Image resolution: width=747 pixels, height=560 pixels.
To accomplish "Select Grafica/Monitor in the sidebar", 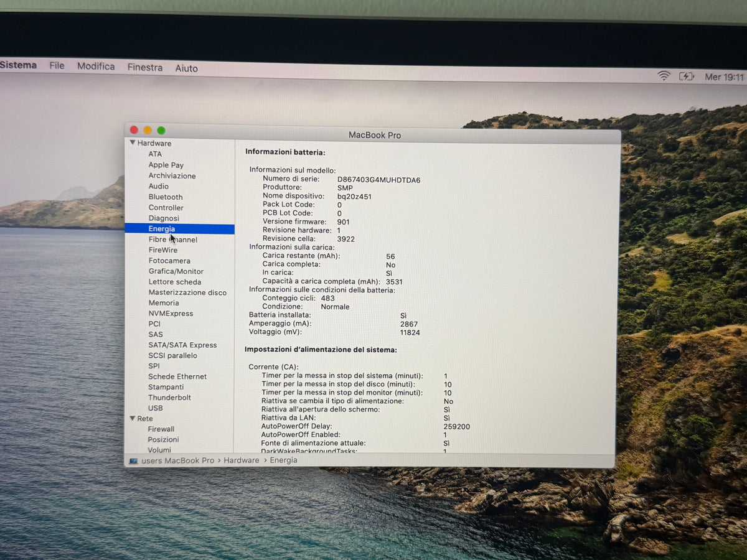I will 176,271.
